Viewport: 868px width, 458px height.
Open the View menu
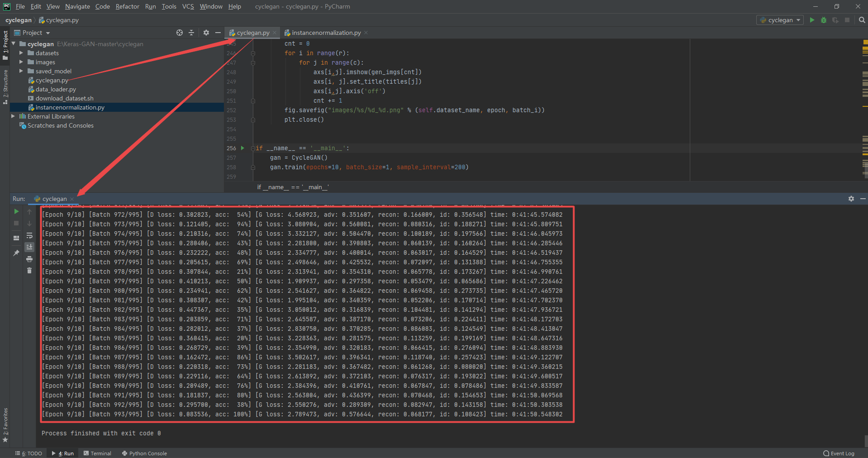[x=53, y=6]
